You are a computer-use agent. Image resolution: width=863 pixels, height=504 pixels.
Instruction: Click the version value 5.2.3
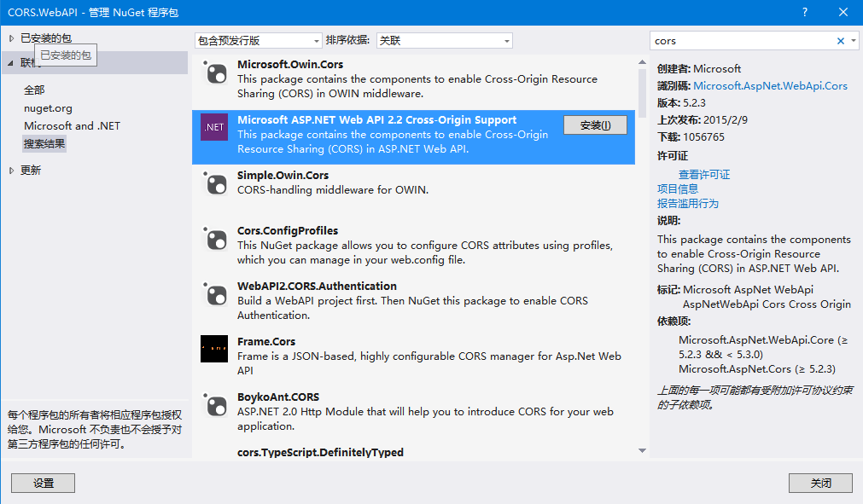click(x=694, y=103)
